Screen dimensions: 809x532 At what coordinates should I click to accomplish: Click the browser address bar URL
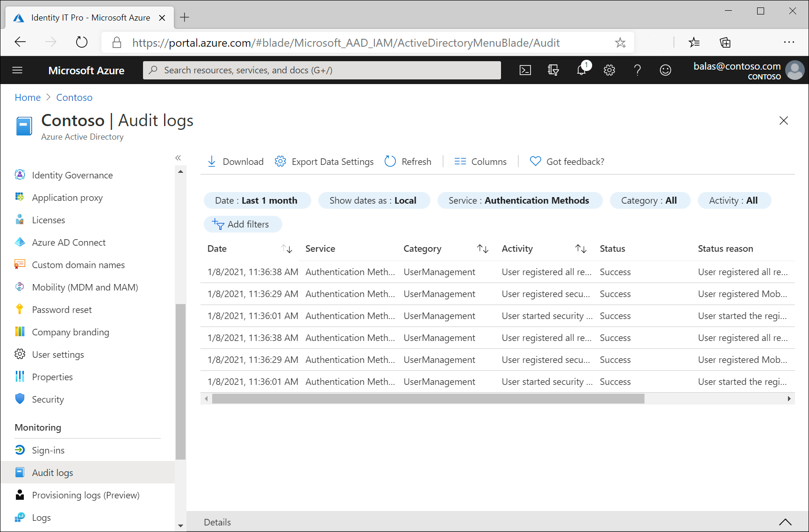pyautogui.click(x=346, y=43)
